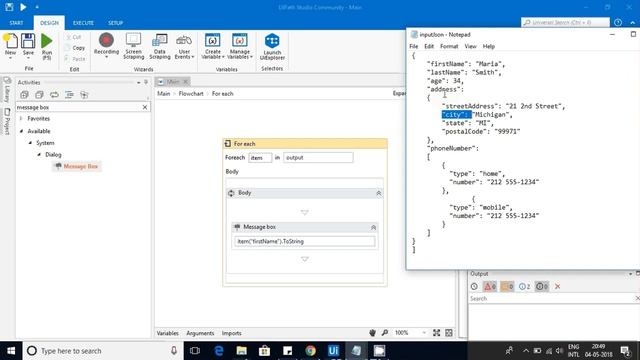This screenshot has height=360, width=640.
Task: Toggle timestamps in the Output panel
Action: click(474, 287)
